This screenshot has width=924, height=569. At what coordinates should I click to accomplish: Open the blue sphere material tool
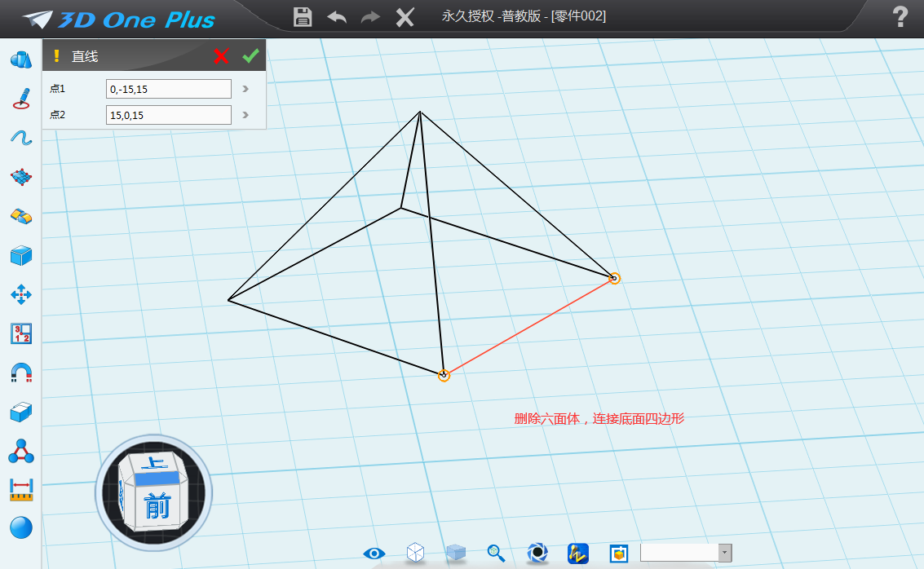(21, 527)
